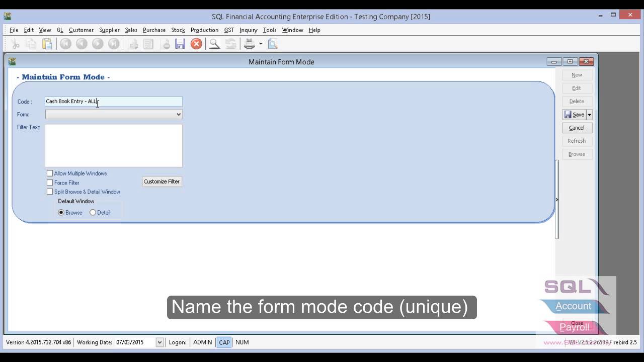Click the Edit record toolbar icon
Screen dimensions: 644x362
click(x=148, y=44)
